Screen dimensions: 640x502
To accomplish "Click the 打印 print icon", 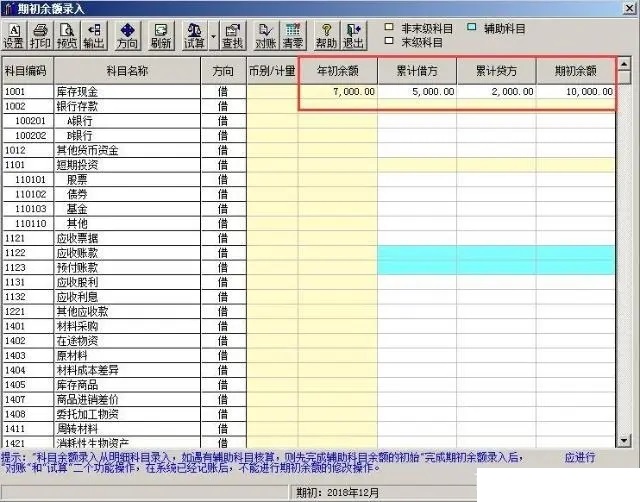I will pyautogui.click(x=40, y=36).
